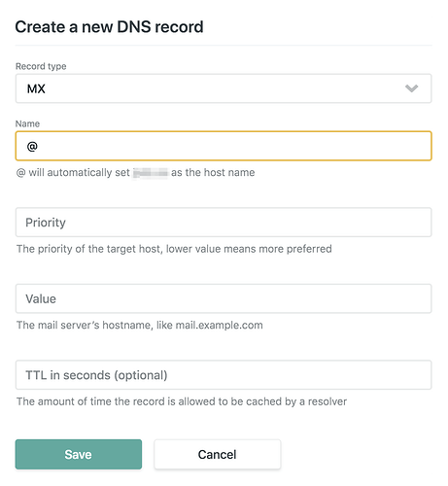Image resolution: width=448 pixels, height=486 pixels.
Task: Expand the Record type chevron arrow
Action: [x=411, y=88]
